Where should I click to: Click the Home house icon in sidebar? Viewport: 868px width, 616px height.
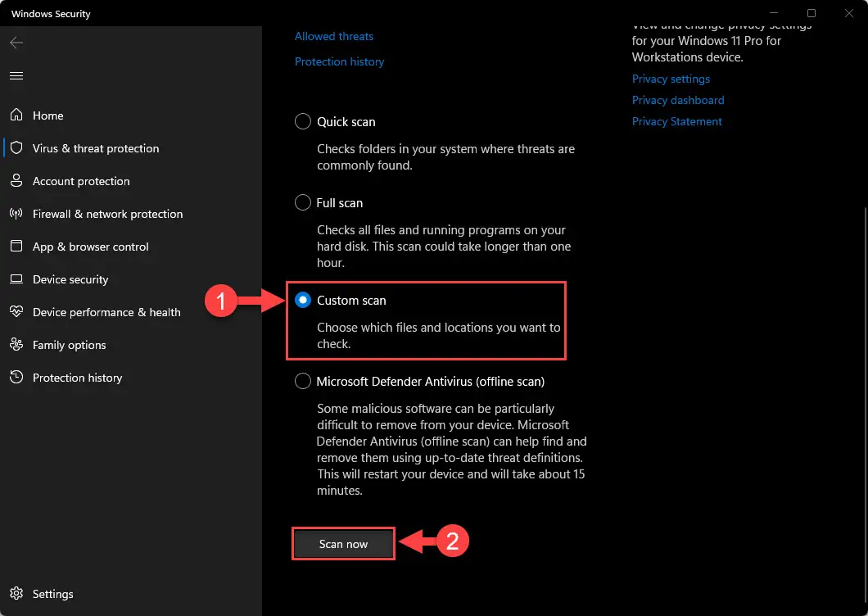(16, 115)
